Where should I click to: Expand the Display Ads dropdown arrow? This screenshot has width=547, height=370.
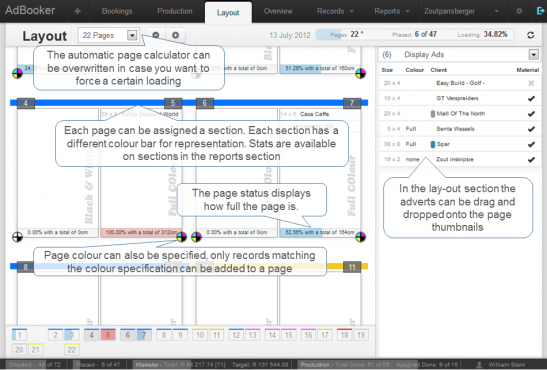tap(533, 54)
